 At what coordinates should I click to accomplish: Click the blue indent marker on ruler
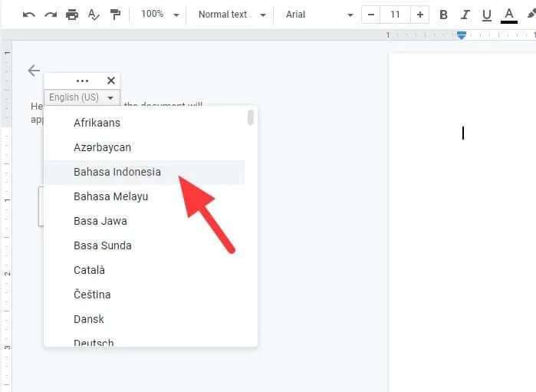coord(462,35)
